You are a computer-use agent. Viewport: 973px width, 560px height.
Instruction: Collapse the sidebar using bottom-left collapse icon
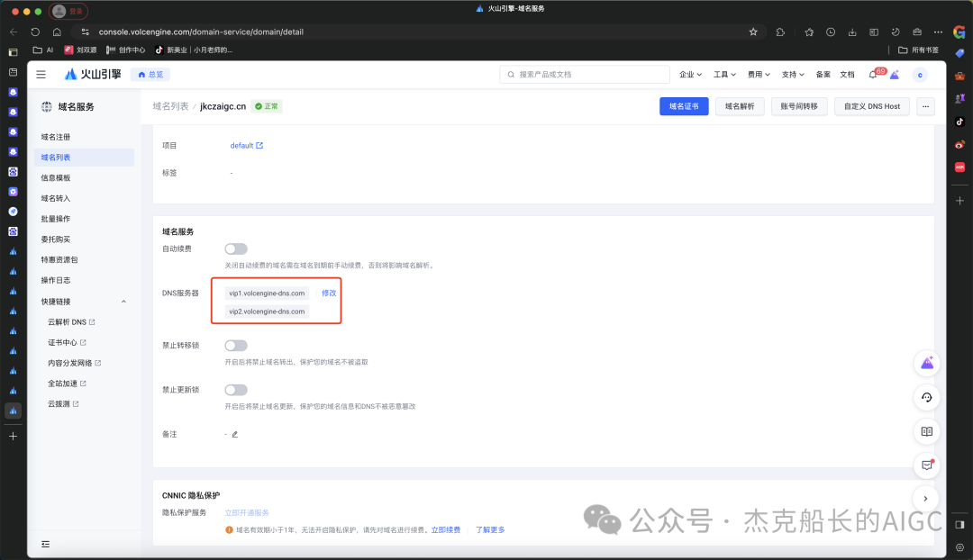point(45,544)
